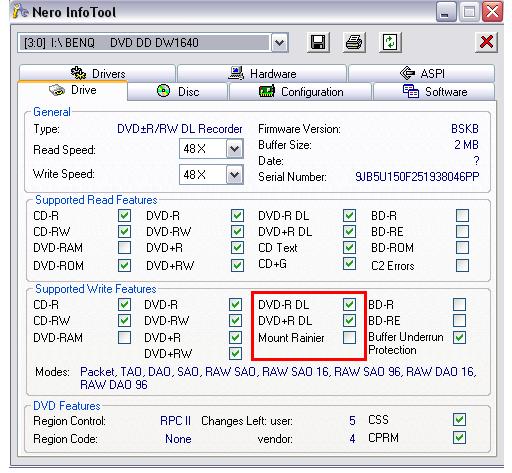Toggle CD-RW checkbox in Supported Read Features
The height and width of the screenshot is (473, 512).
point(124,232)
